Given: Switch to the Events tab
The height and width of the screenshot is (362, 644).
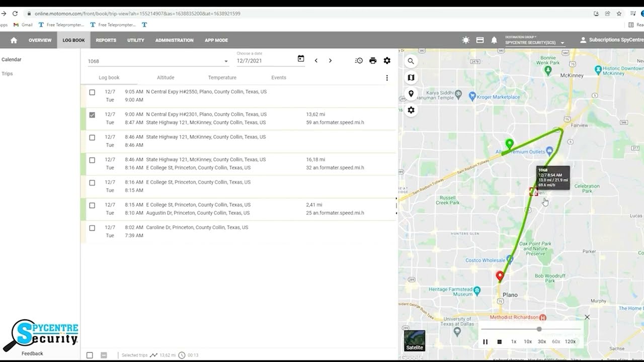Looking at the screenshot, I should tap(279, 78).
